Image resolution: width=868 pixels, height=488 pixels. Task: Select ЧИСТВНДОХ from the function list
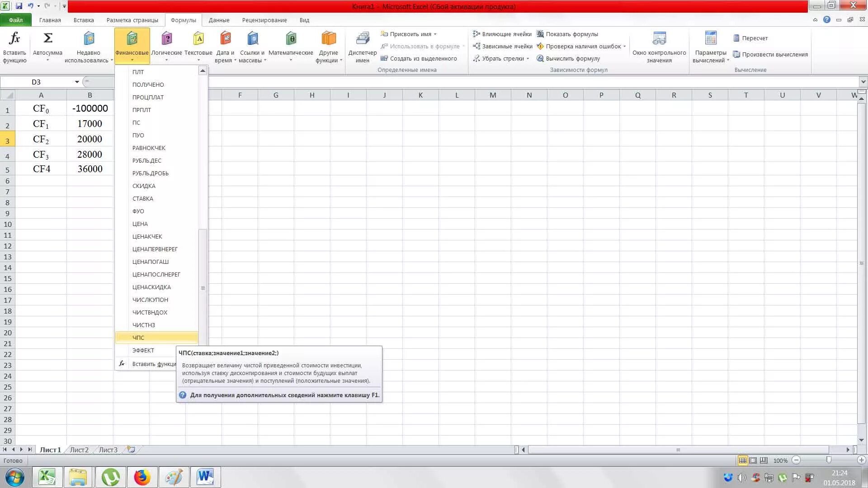pos(150,312)
